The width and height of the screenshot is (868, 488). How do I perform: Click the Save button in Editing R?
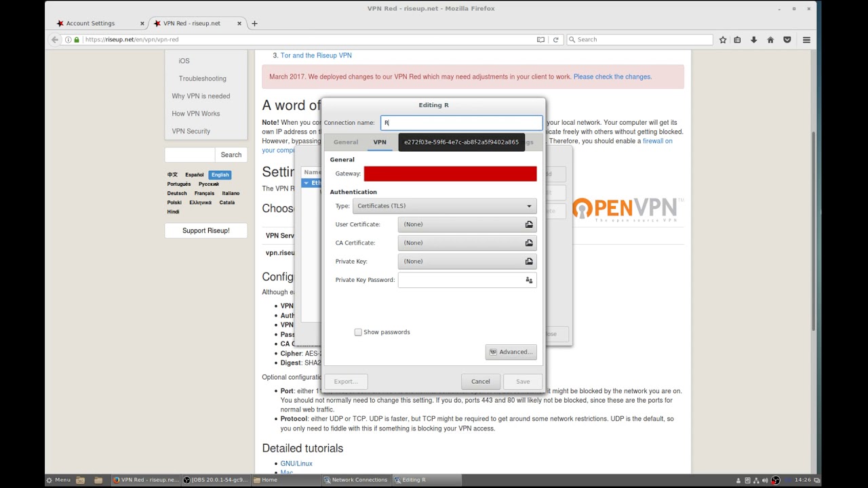click(x=523, y=382)
